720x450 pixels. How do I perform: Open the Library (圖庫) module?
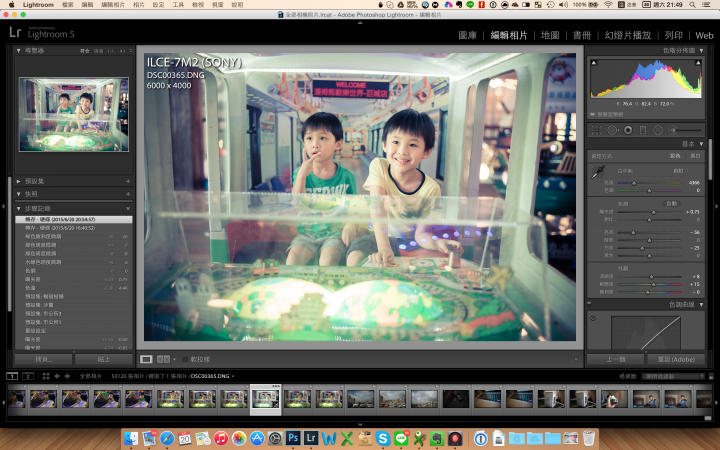coord(467,35)
